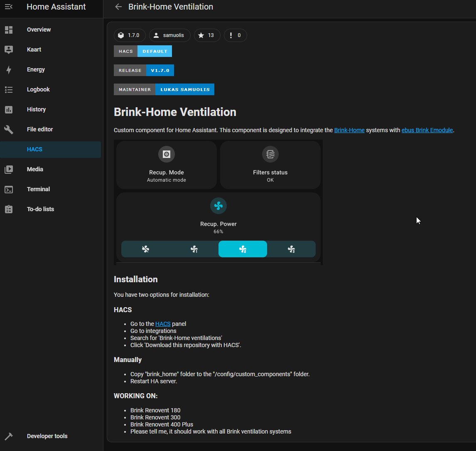The height and width of the screenshot is (451, 476).
Task: Click the 13 stars chip
Action: pyautogui.click(x=207, y=35)
